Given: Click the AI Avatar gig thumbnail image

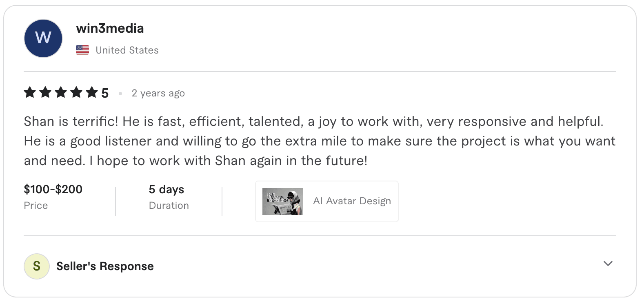Looking at the screenshot, I should tap(282, 201).
